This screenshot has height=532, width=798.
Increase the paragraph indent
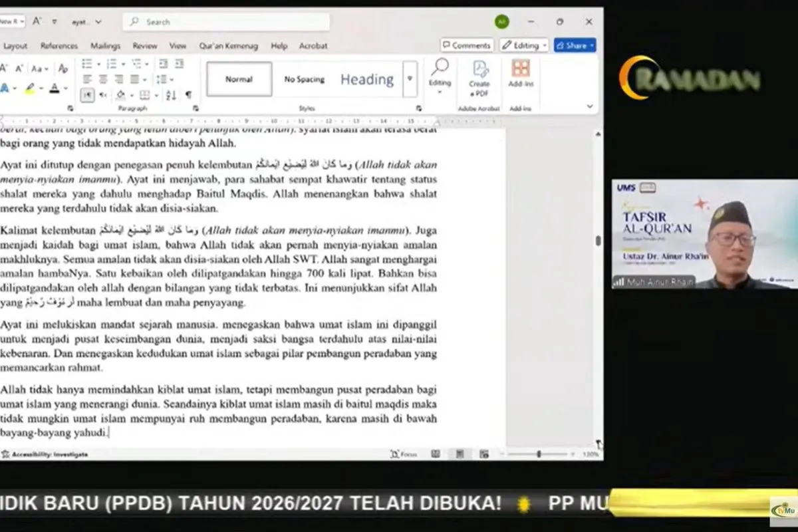179,64
